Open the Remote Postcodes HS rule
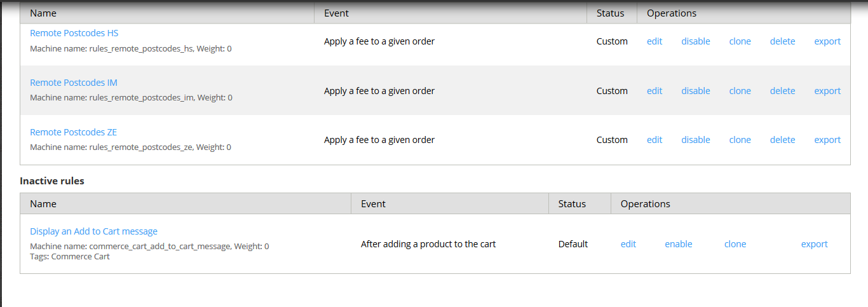868x307 pixels. point(74,33)
